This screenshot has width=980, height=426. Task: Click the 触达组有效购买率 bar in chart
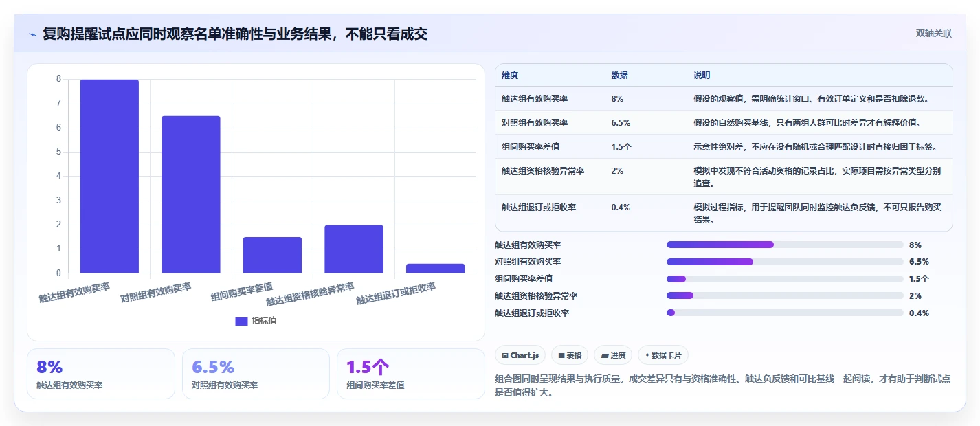tap(109, 177)
